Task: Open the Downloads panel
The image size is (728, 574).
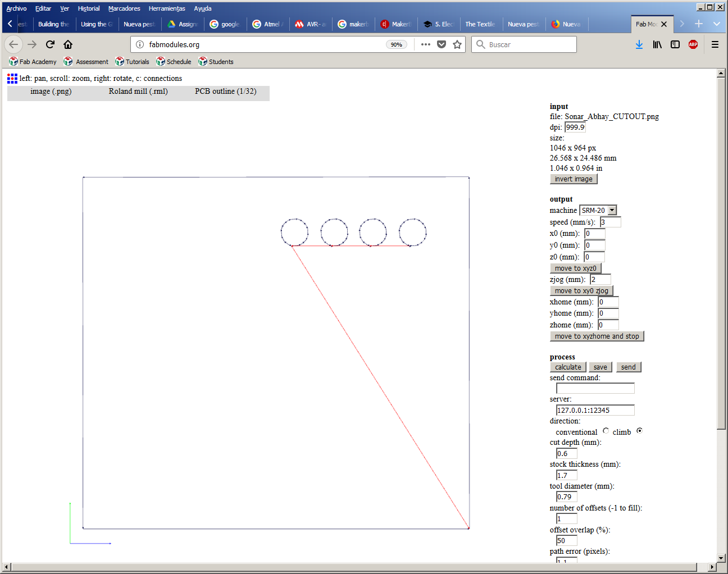Action: 639,44
